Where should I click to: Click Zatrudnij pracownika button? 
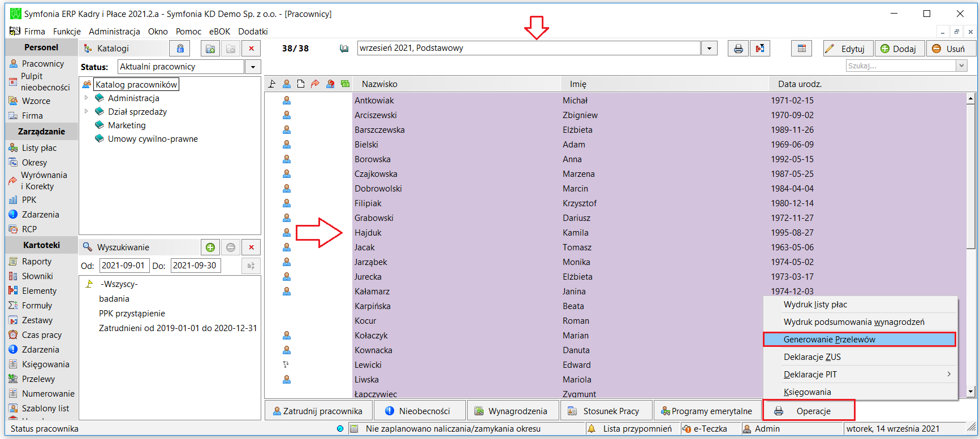tap(318, 411)
